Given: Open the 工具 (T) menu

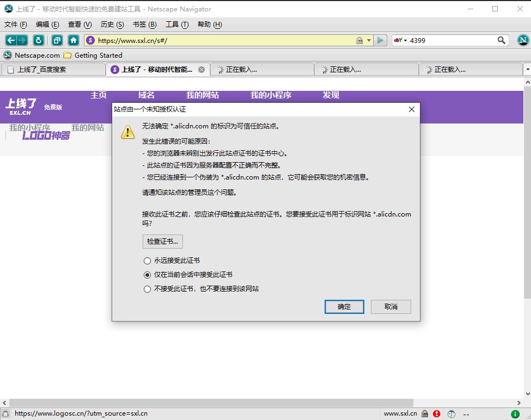Looking at the screenshot, I should (177, 24).
